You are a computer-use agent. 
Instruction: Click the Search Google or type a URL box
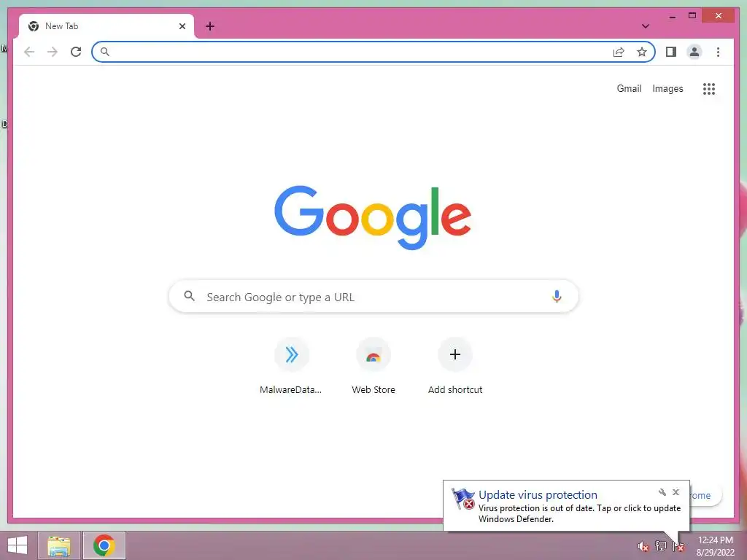(x=373, y=296)
